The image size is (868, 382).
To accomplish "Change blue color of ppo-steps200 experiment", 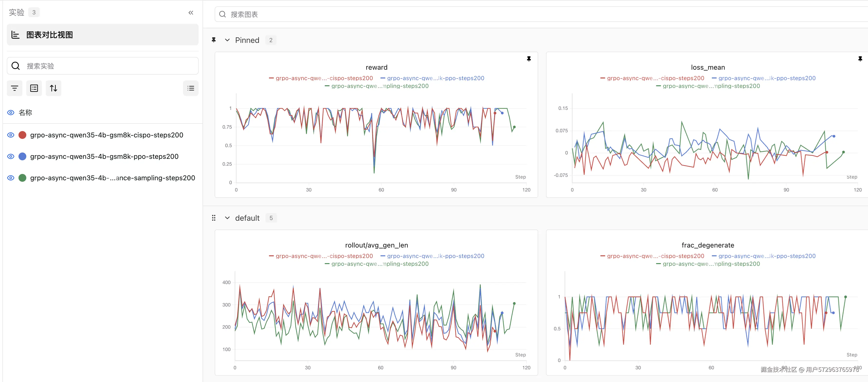I will click(23, 156).
